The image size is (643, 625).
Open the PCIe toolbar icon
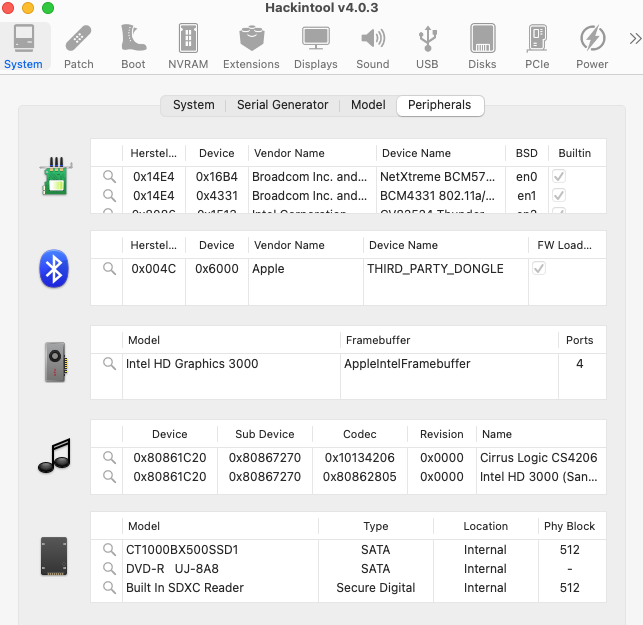(537, 46)
